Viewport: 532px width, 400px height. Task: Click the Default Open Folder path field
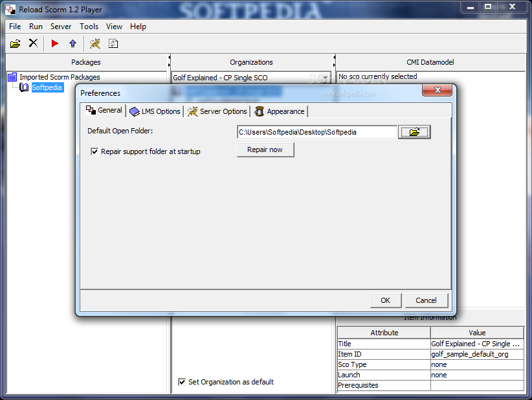tap(317, 132)
